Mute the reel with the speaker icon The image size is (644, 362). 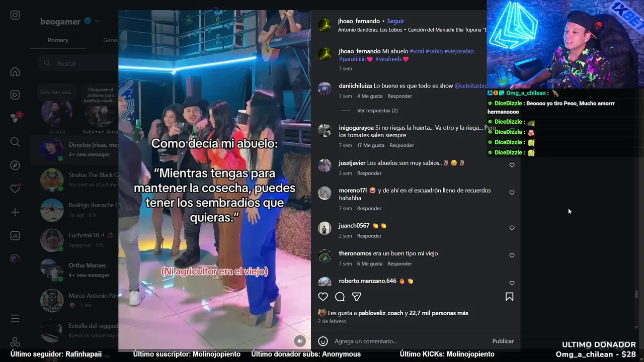point(300,341)
